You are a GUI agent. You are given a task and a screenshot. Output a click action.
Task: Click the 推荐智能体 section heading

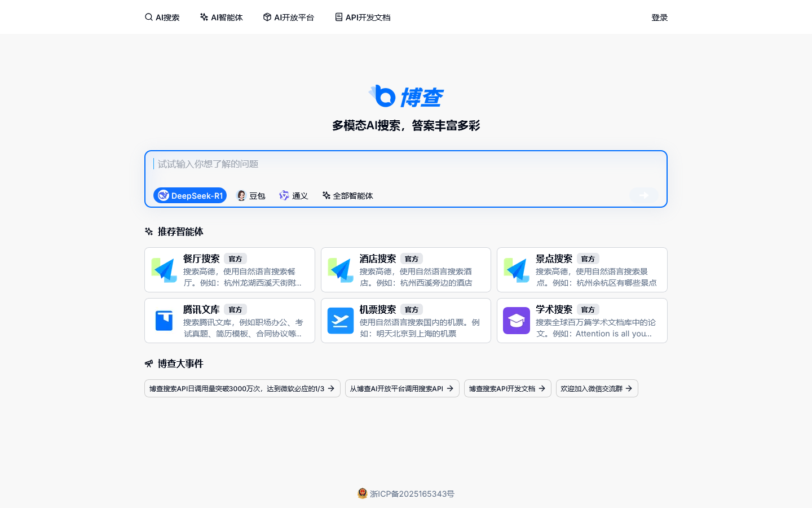pos(180,231)
